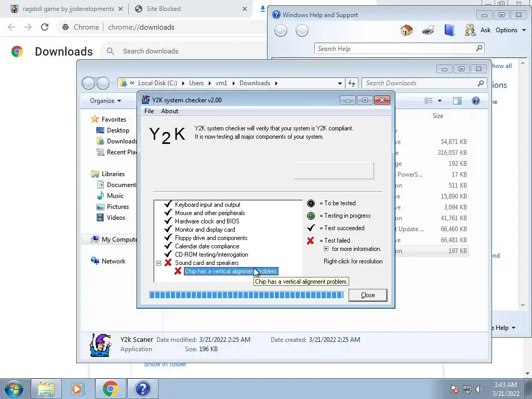Select Videos library in navigation pane
This screenshot has width=532, height=399.
point(111,218)
